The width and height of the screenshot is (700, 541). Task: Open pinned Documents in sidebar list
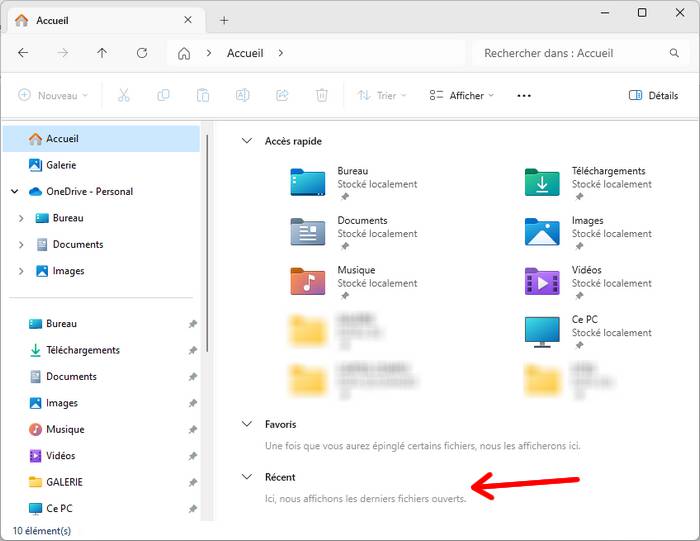click(x=71, y=377)
